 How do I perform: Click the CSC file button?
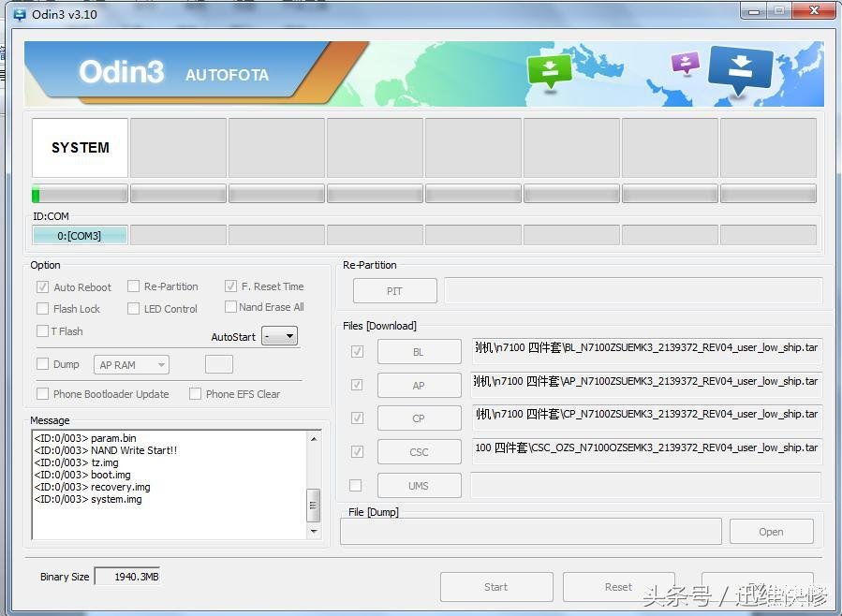point(420,452)
